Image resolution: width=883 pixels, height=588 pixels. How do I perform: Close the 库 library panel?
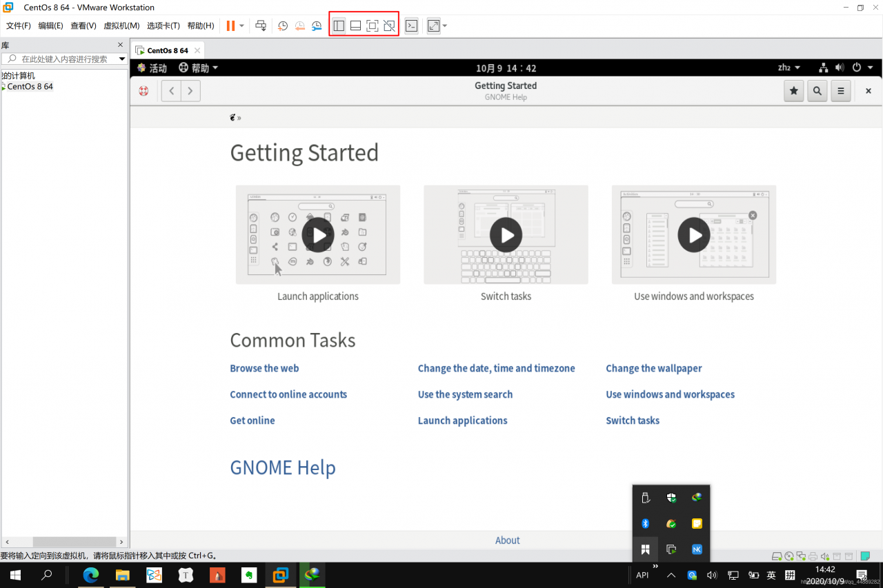click(121, 45)
